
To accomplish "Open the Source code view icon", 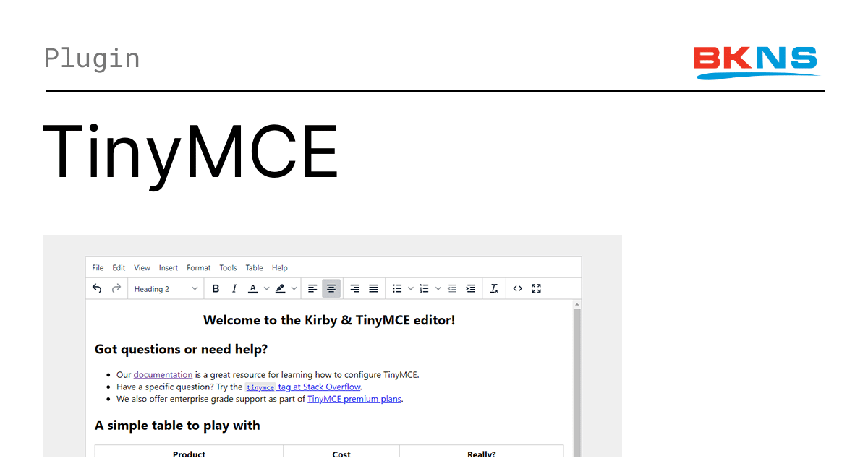I will point(517,288).
